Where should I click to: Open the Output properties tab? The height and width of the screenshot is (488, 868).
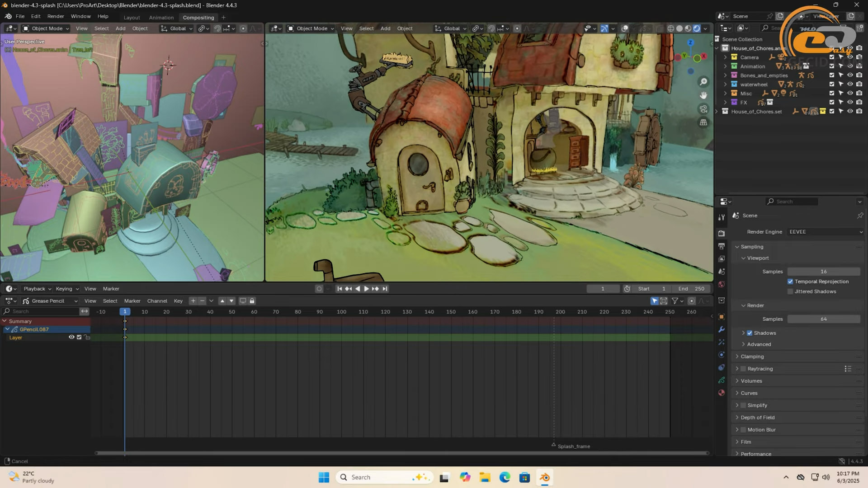tap(722, 246)
